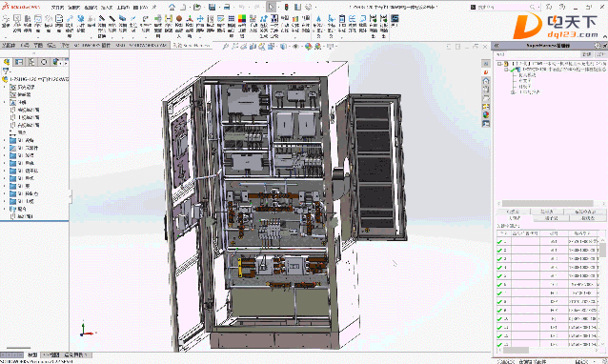Open the 文件 File menu
Screen dimensions: 608x364
pyautogui.click(x=57, y=8)
